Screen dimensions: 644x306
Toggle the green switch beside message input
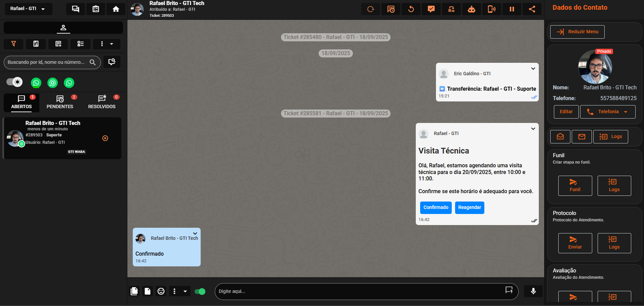click(x=200, y=291)
